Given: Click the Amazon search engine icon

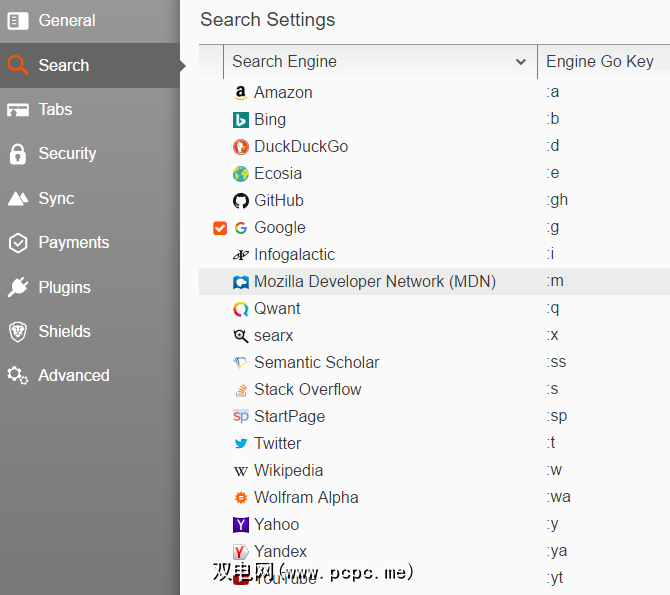Looking at the screenshot, I should pyautogui.click(x=240, y=93).
